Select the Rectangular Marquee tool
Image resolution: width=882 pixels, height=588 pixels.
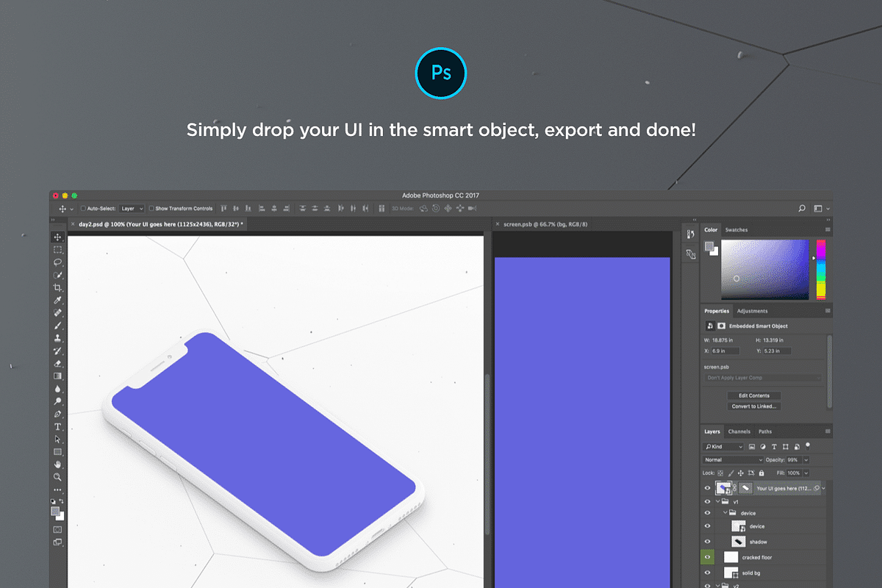(57, 249)
